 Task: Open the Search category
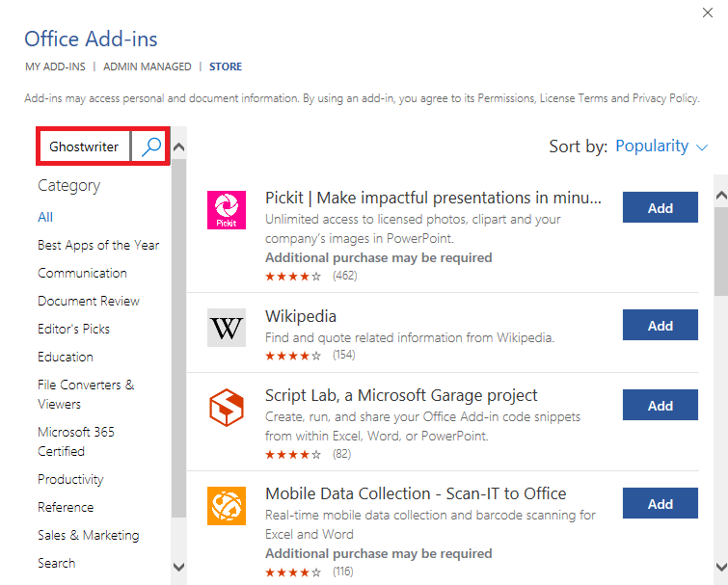coord(57,563)
